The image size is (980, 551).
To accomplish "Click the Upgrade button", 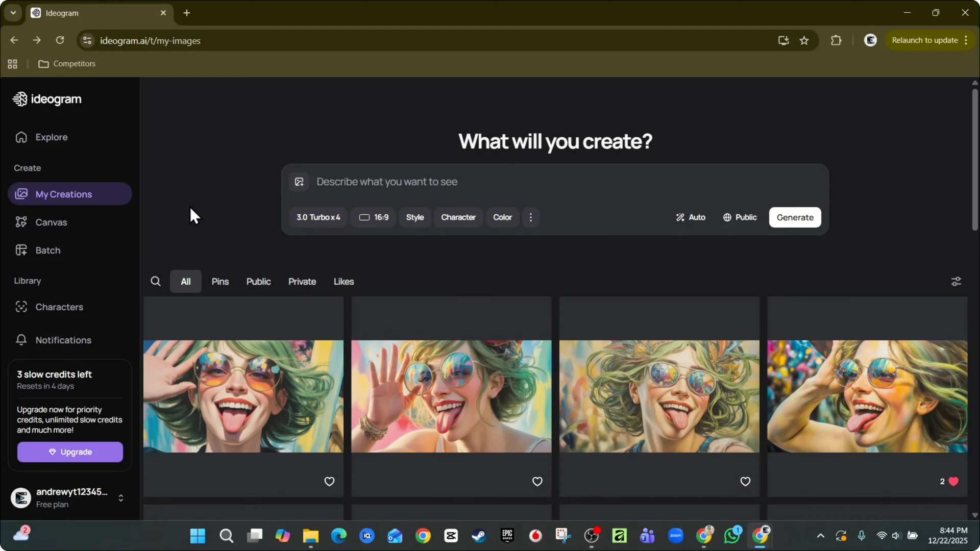I will point(69,452).
